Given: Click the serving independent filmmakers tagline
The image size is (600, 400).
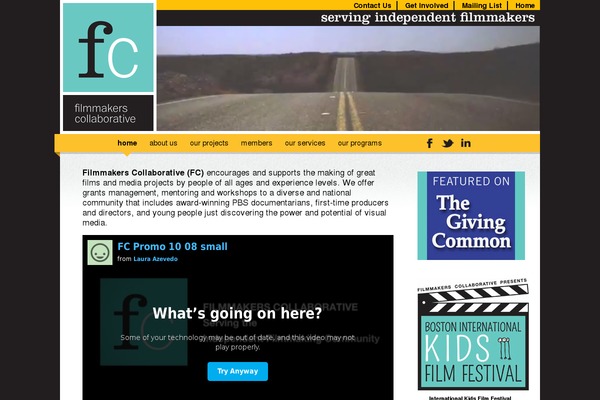Looking at the screenshot, I should click(x=428, y=18).
